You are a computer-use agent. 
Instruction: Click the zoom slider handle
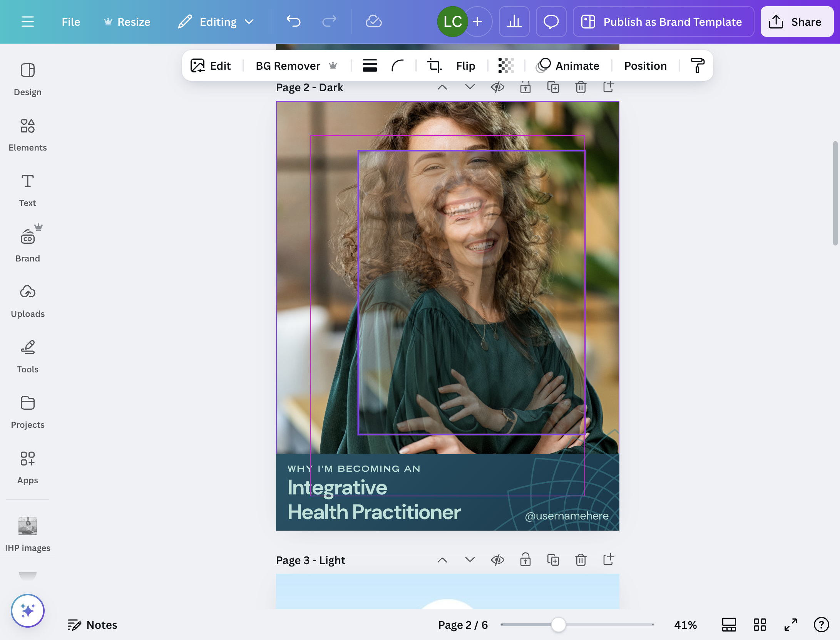[x=559, y=625]
